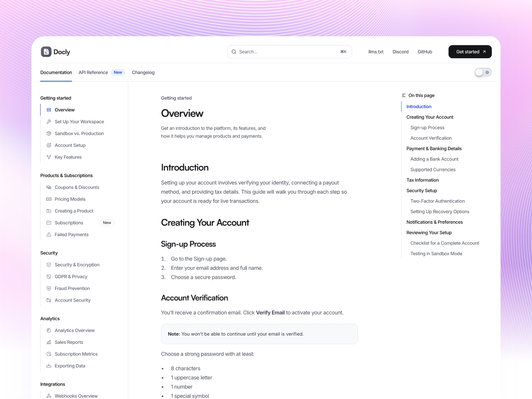Image resolution: width=532 pixels, height=399 pixels.
Task: Open the Changelog tab
Action: (143, 72)
